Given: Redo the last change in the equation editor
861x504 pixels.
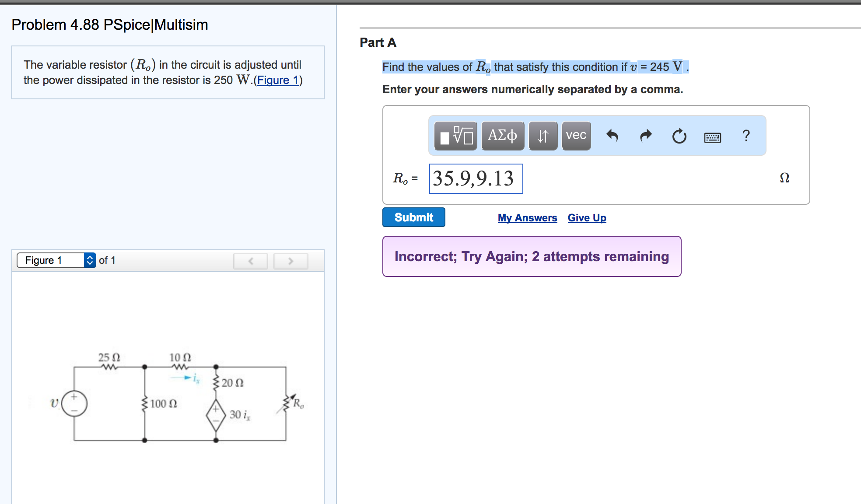Looking at the screenshot, I should tap(645, 136).
